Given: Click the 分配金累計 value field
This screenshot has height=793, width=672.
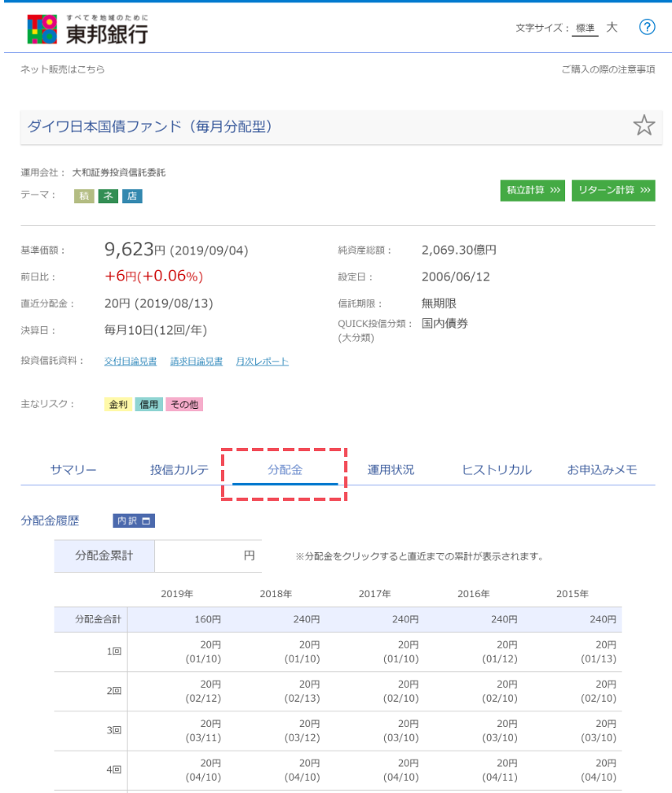Looking at the screenshot, I should (x=208, y=556).
